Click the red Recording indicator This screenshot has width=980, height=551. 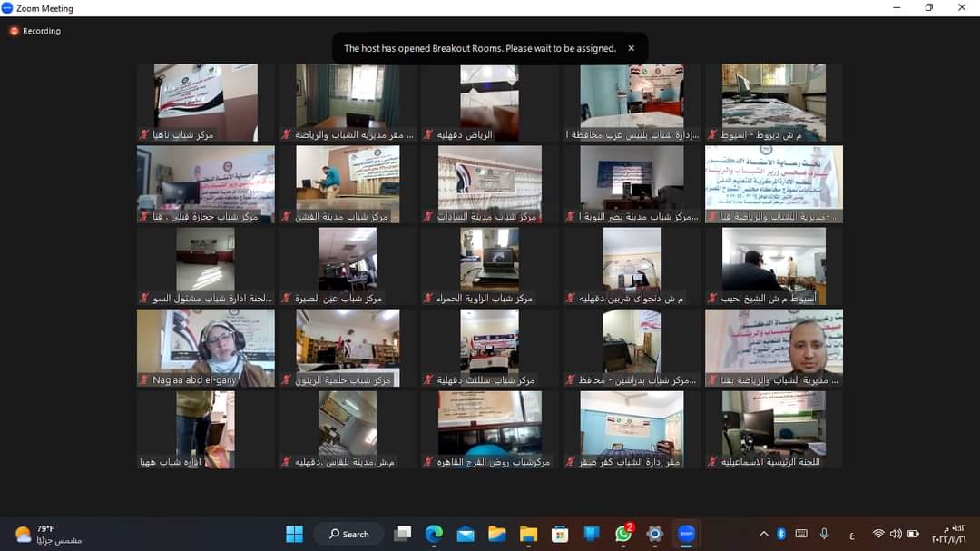[35, 31]
